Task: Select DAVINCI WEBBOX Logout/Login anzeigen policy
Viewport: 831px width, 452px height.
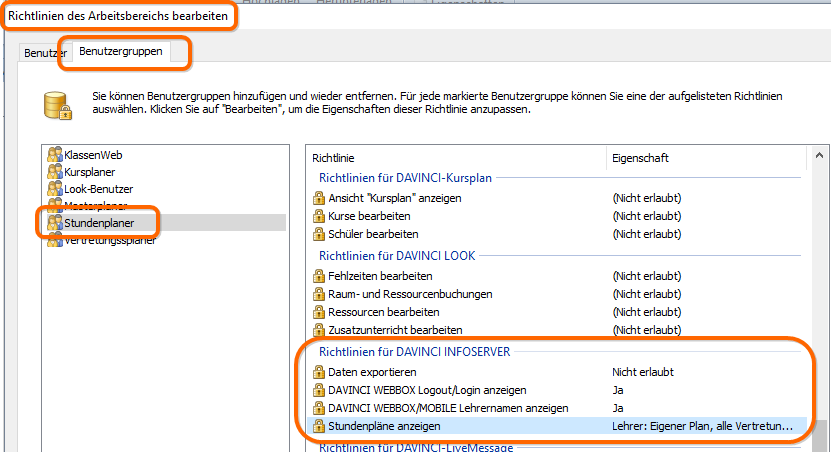Action: [x=556, y=391]
